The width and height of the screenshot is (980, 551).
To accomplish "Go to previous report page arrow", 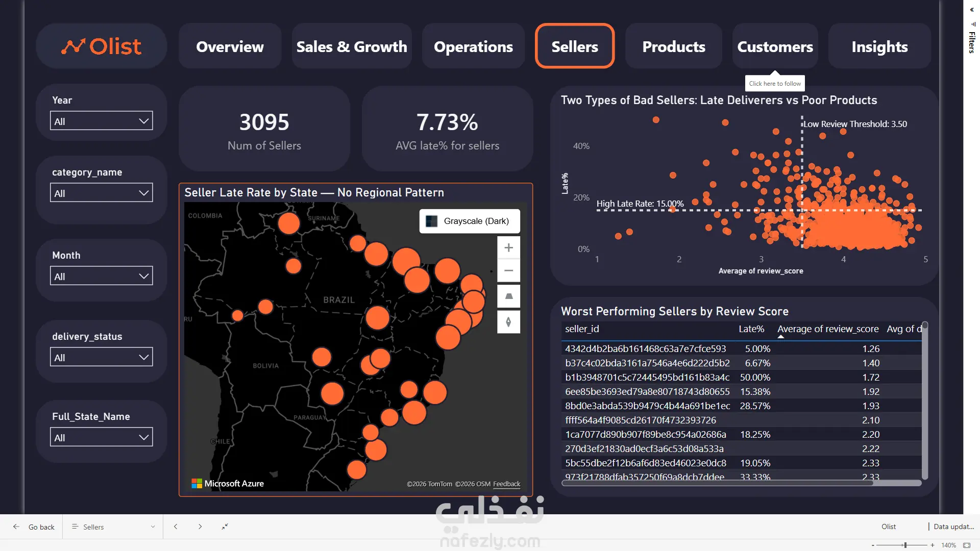I will click(176, 527).
